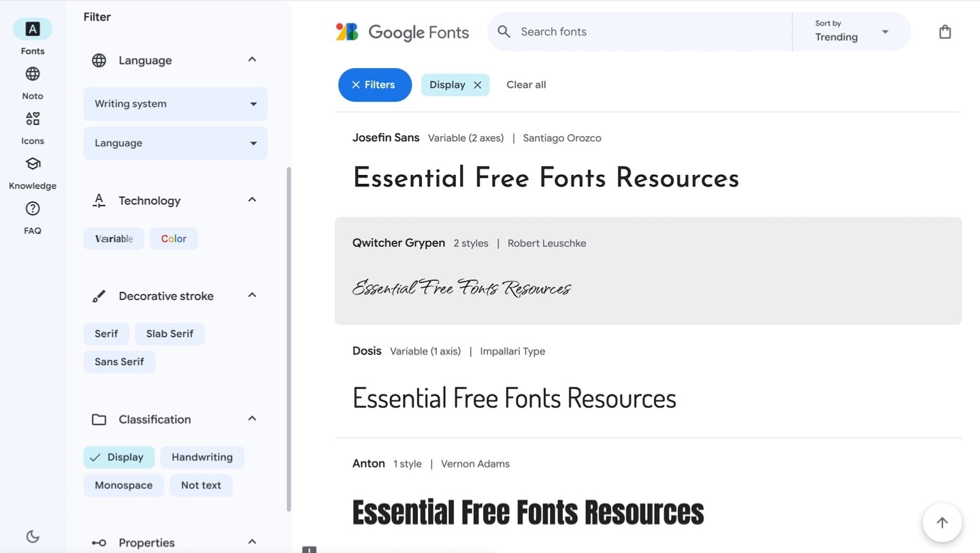Open the Icons section in sidebar

click(x=32, y=118)
